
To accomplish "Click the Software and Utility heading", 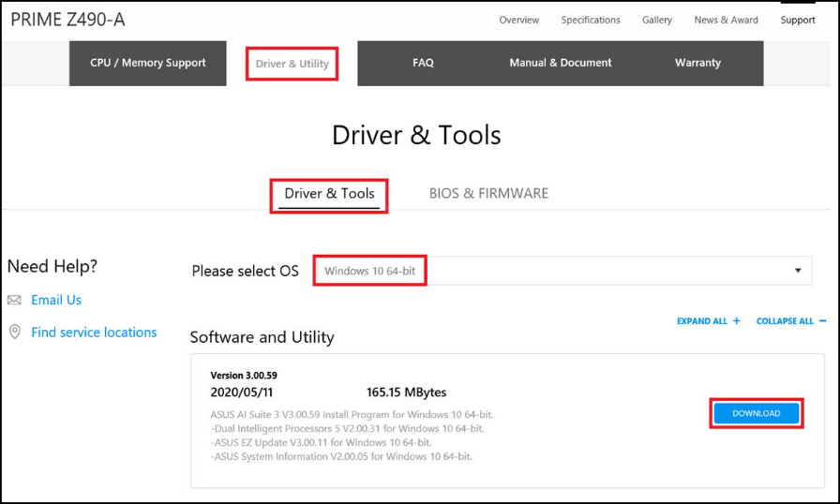I will click(x=262, y=337).
